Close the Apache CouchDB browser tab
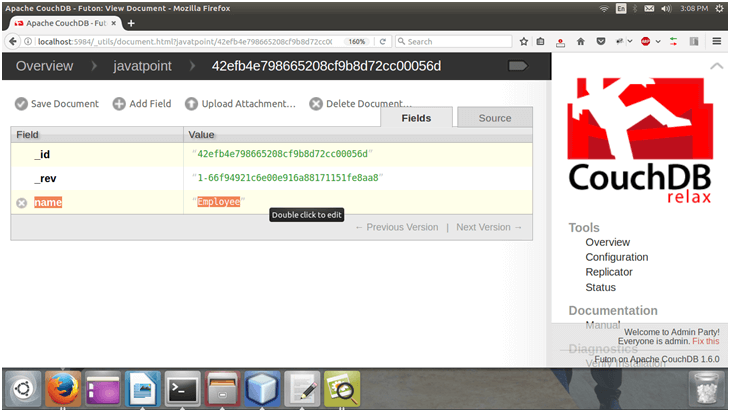 [114, 23]
